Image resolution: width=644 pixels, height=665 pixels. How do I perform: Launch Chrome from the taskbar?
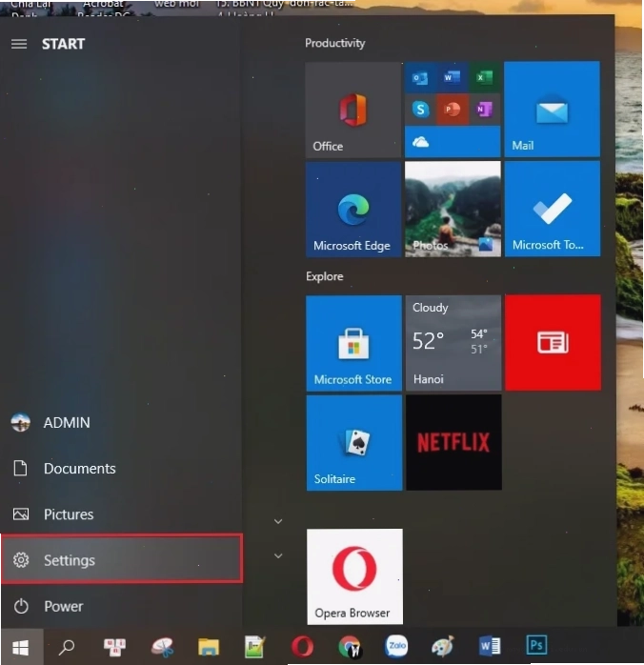coord(350,647)
